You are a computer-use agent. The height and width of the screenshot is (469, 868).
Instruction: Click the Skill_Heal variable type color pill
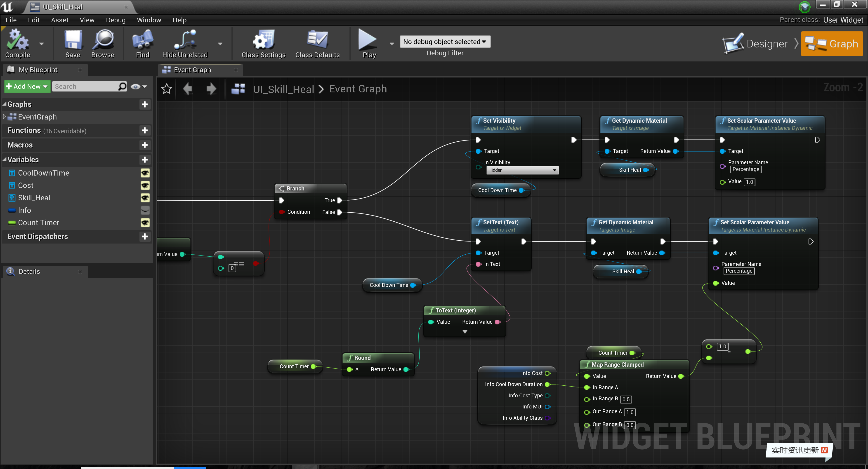click(12, 198)
